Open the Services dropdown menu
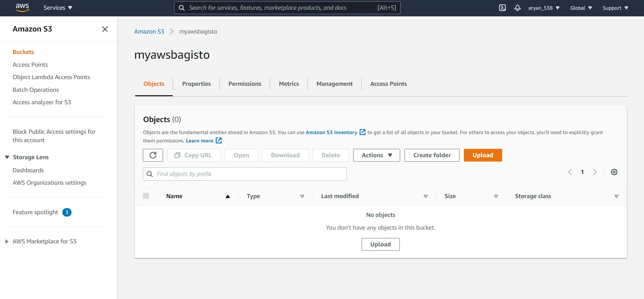Viewport: 644px width, 299px height. click(x=58, y=8)
